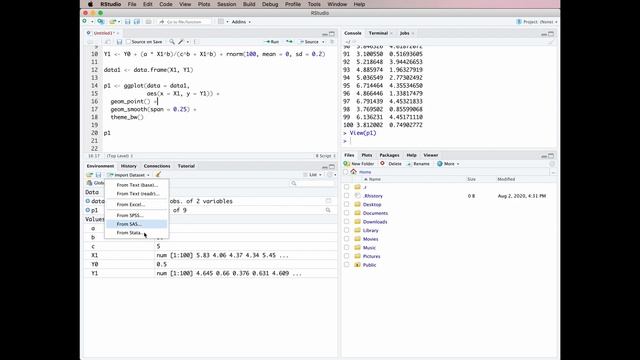The image size is (640, 360).
Task: Tick the checkbox beside Documents folder
Action: click(x=347, y=213)
